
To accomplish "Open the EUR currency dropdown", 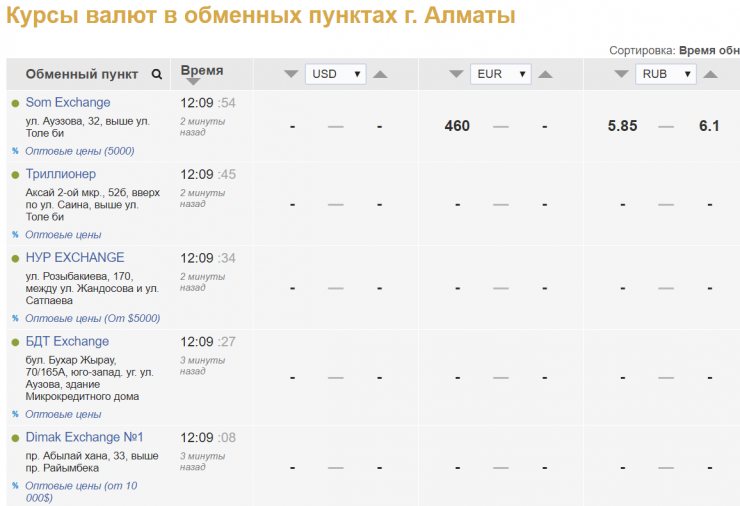I will pyautogui.click(x=500, y=74).
